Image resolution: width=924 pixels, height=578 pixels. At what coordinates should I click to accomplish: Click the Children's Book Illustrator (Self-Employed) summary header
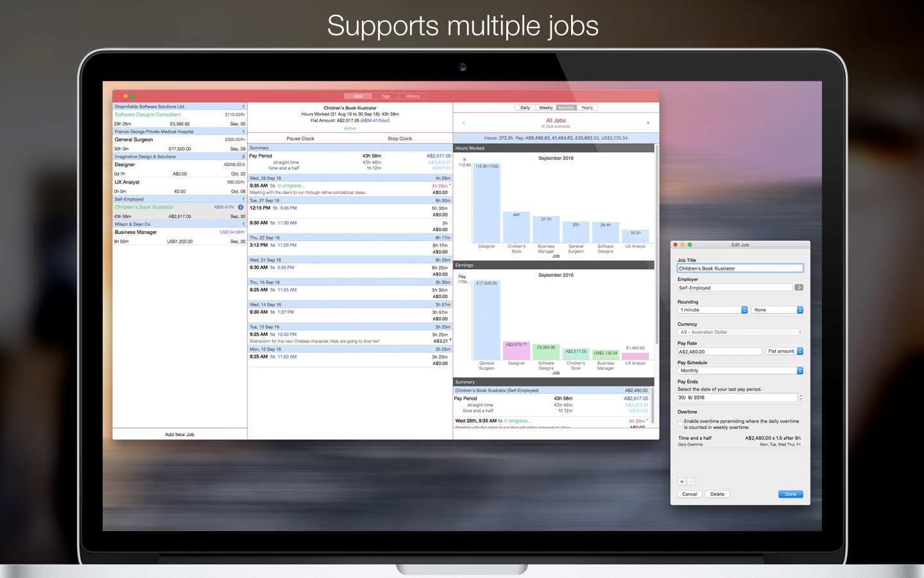tap(552, 390)
